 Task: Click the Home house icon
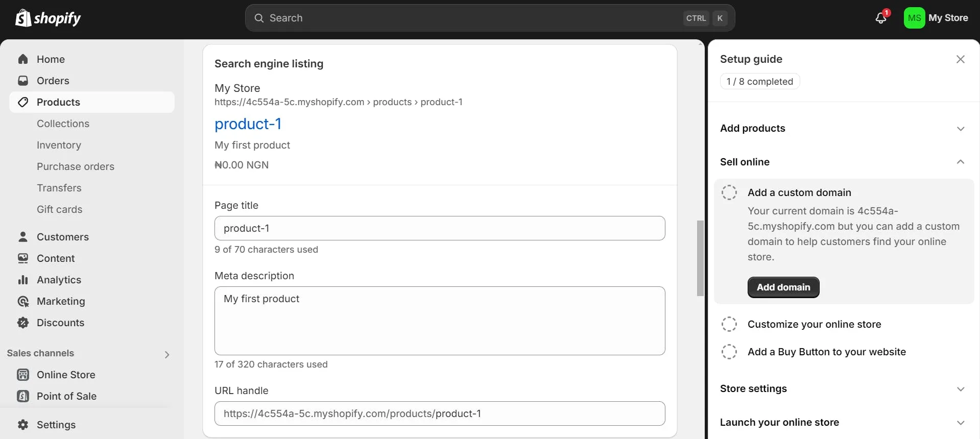tap(23, 59)
